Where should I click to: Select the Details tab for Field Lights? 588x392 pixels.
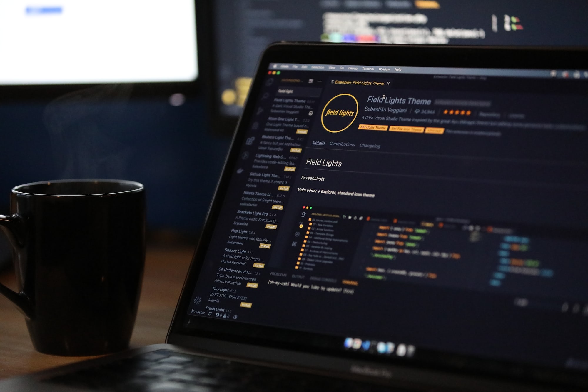point(318,143)
